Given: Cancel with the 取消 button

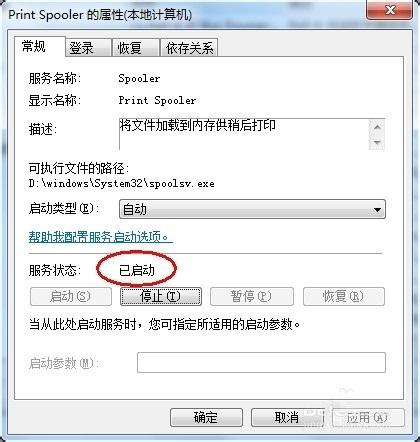Looking at the screenshot, I should pyautogui.click(x=287, y=417).
